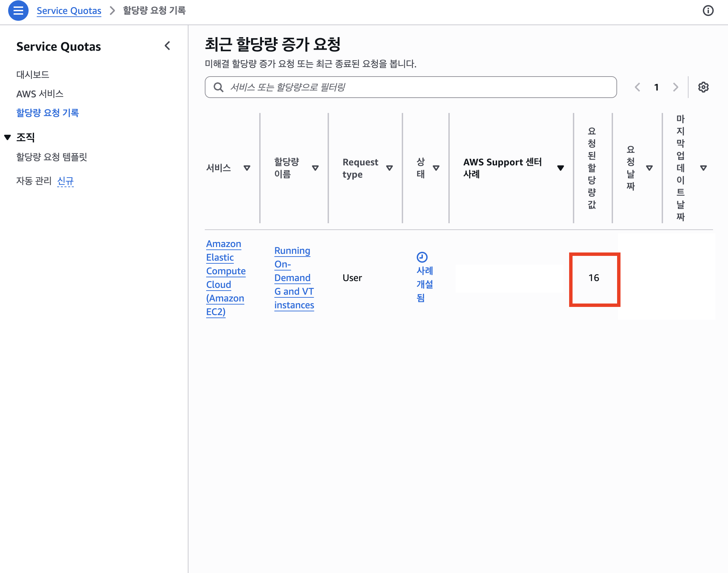Open the Request type column filter dropdown
This screenshot has width=728, height=573.
pos(390,167)
